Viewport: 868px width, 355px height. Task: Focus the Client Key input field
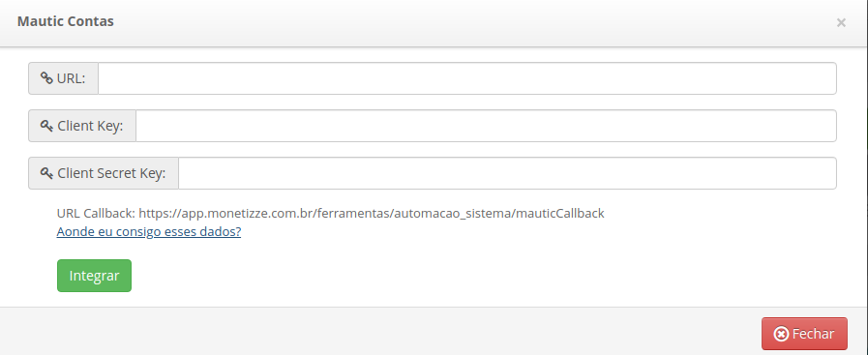(486, 126)
